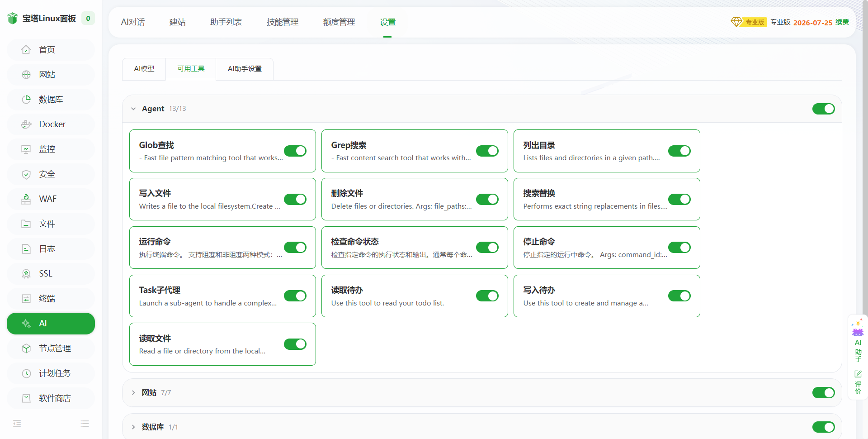Toggle the 检查命令状态 switch
Viewport: 868px width, 439px height.
coord(487,247)
